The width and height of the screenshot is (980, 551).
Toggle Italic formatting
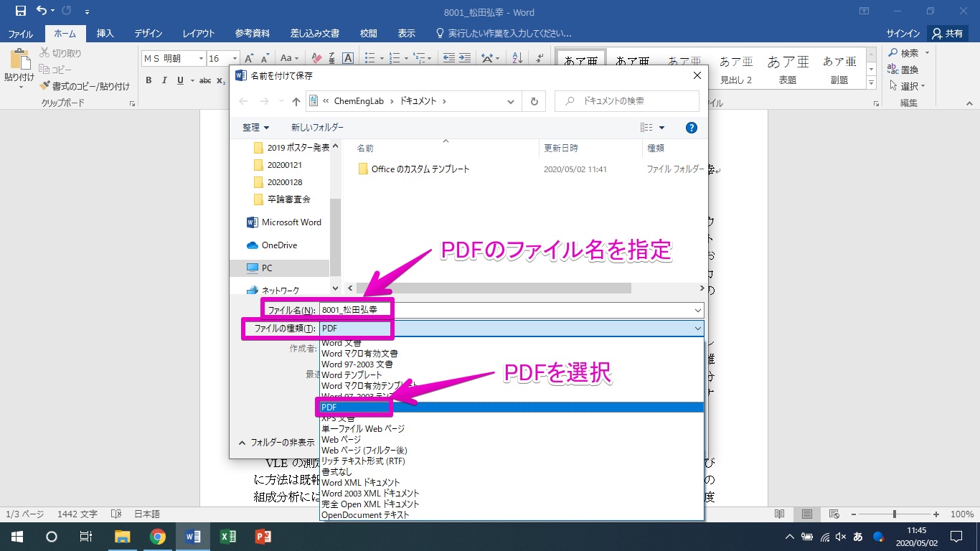(x=164, y=80)
